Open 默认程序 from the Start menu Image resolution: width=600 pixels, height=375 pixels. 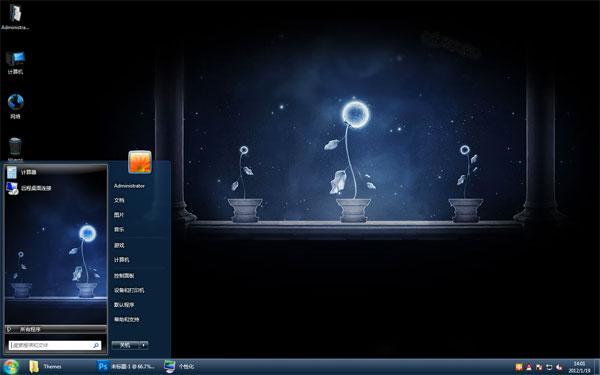coord(124,305)
